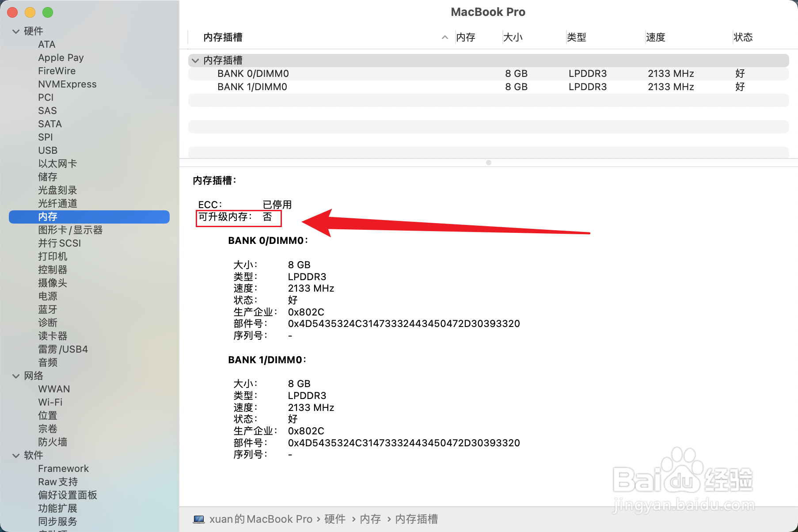
Task: Open 电源 in the sidebar
Action: pyautogui.click(x=48, y=296)
